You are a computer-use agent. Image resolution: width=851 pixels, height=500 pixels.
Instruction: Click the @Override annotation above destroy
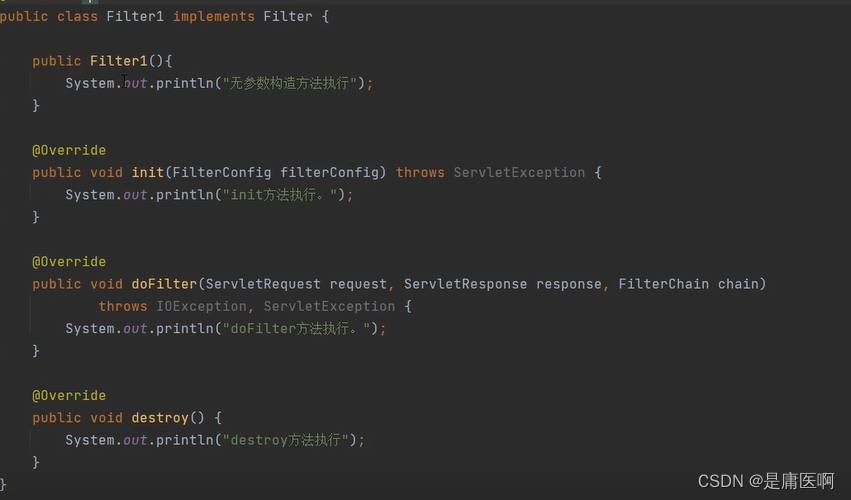coord(69,395)
